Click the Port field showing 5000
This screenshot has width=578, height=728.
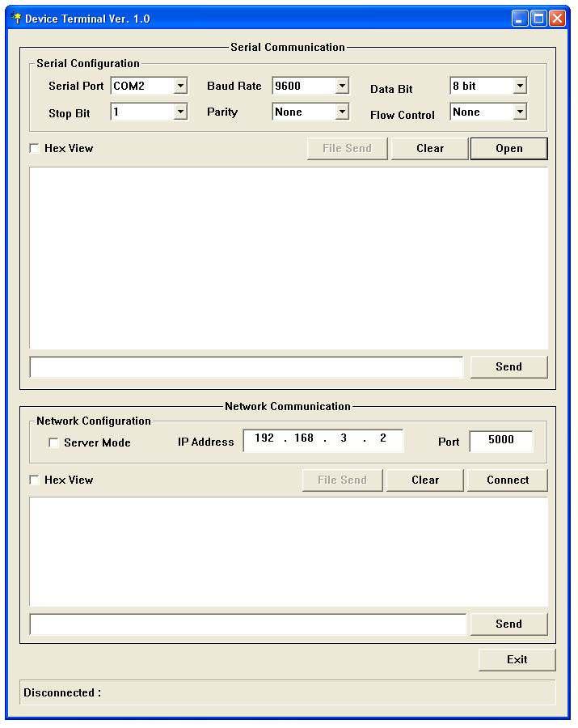pyautogui.click(x=501, y=441)
